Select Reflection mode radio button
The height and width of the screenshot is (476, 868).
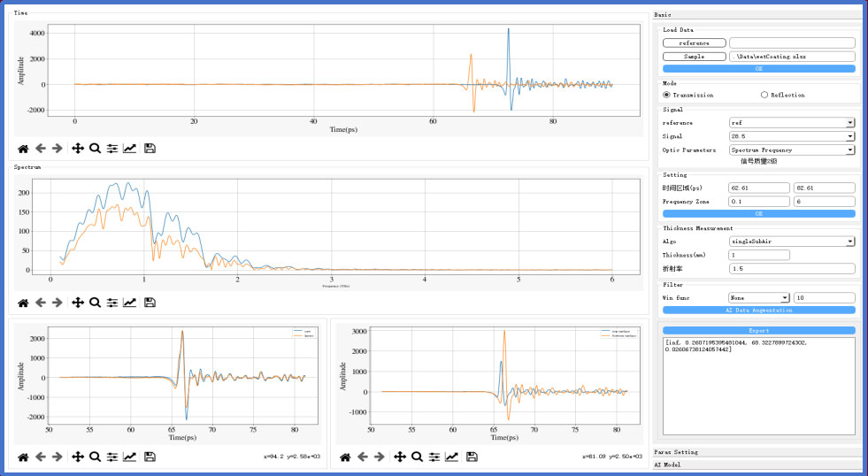[x=764, y=95]
